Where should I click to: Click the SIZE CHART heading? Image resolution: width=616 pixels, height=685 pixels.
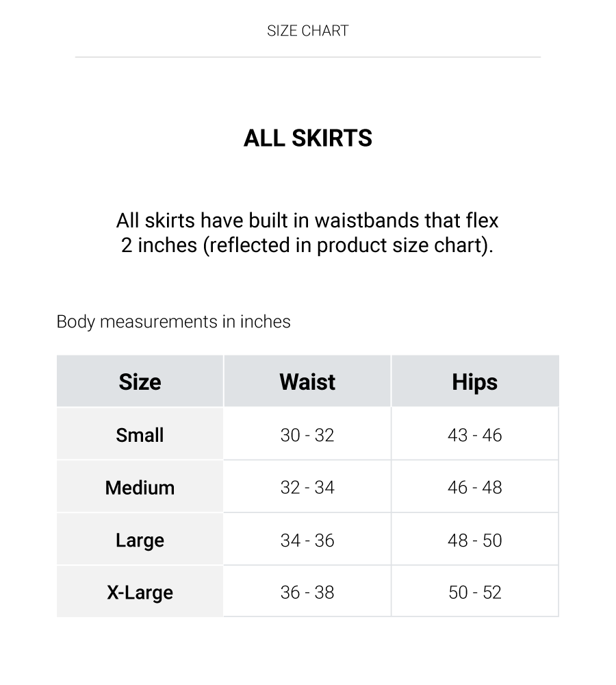coord(308,31)
